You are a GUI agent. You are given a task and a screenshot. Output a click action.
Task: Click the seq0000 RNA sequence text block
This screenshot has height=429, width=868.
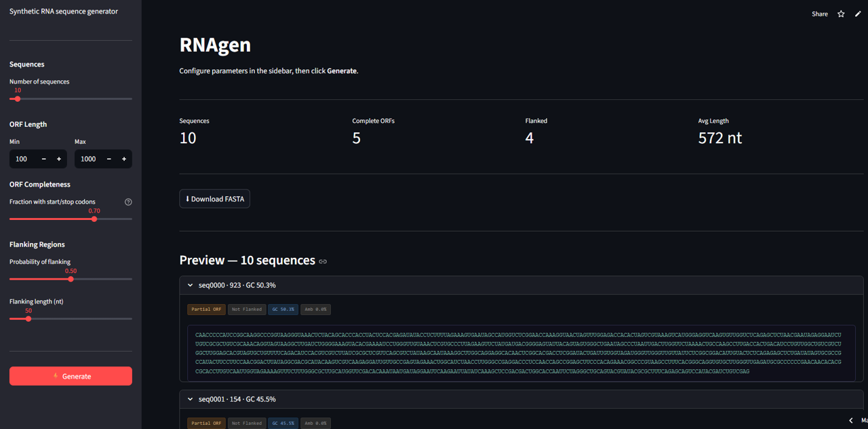pos(521,353)
